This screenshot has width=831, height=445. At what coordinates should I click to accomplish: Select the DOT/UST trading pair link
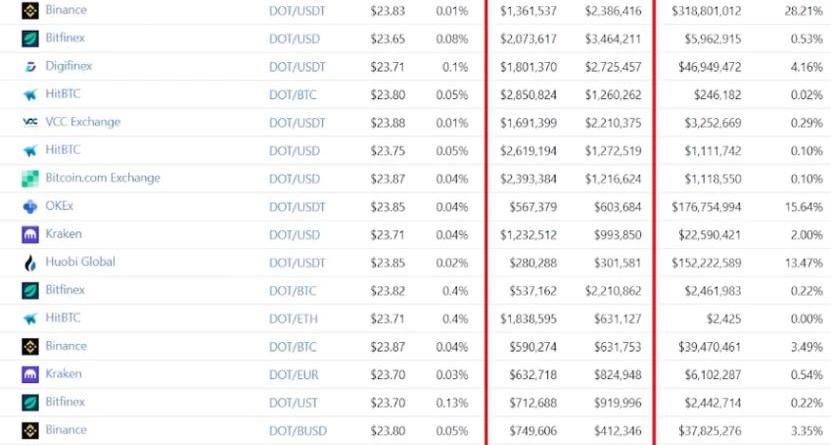pos(292,402)
